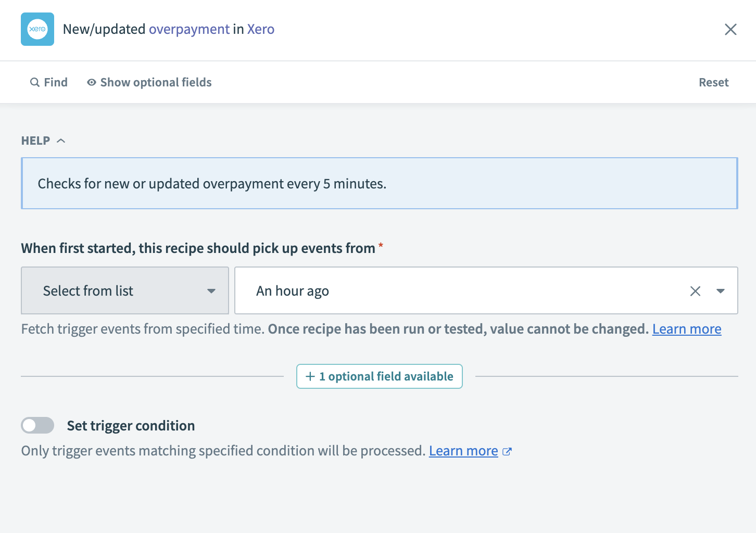
Task: Open the An hour ago dropdown arrow
Action: pyautogui.click(x=721, y=291)
